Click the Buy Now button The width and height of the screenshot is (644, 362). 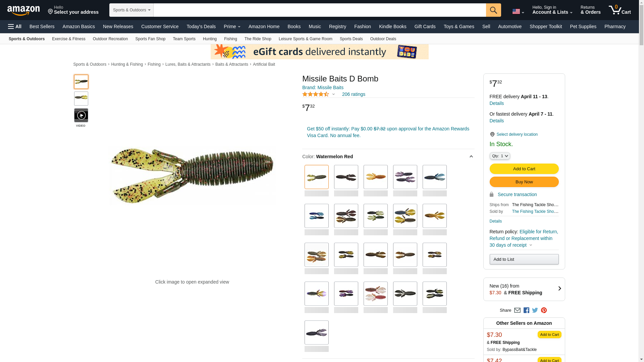click(x=524, y=182)
